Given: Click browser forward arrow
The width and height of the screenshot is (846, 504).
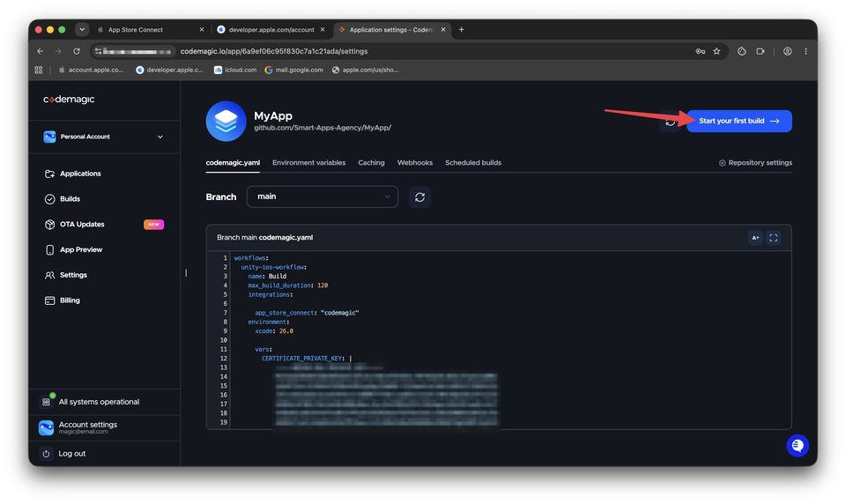Looking at the screenshot, I should (58, 51).
